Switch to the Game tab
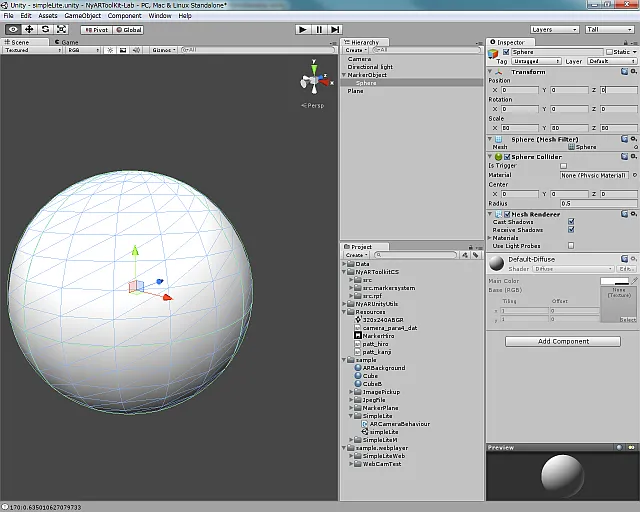Screen dimensions: 640x512 (x=67, y=42)
